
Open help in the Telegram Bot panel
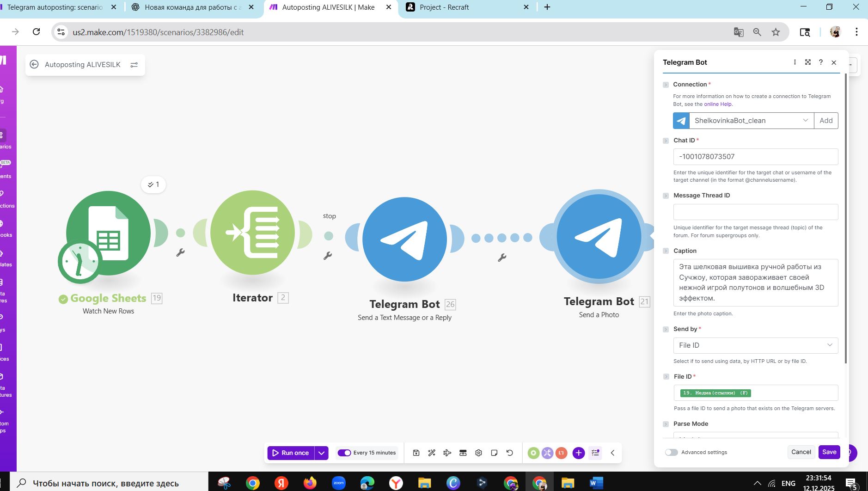(821, 62)
